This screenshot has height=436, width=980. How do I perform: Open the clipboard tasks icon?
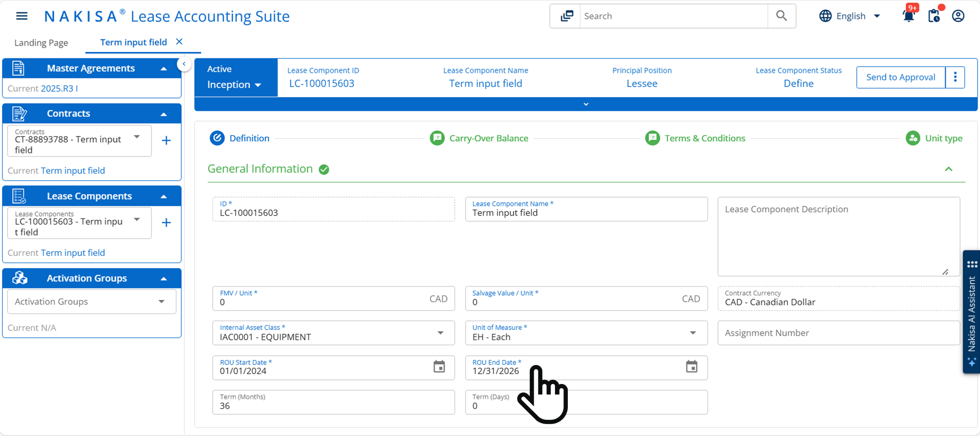point(934,16)
